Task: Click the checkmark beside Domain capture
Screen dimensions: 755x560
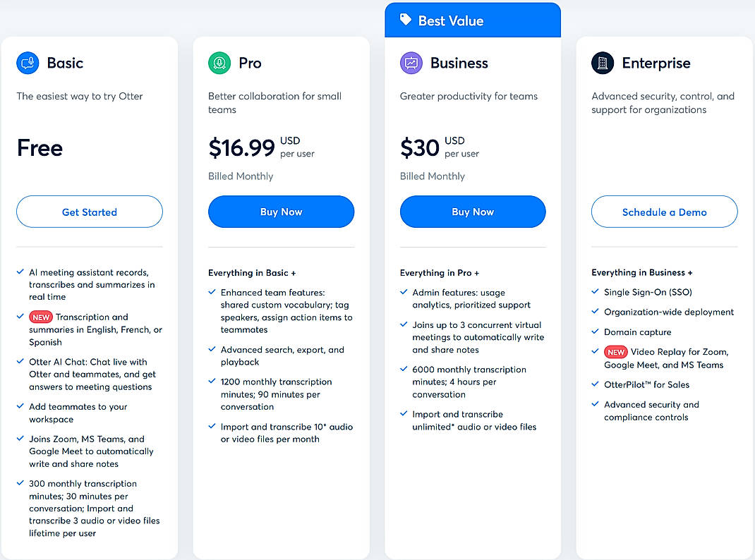Action: [595, 331]
